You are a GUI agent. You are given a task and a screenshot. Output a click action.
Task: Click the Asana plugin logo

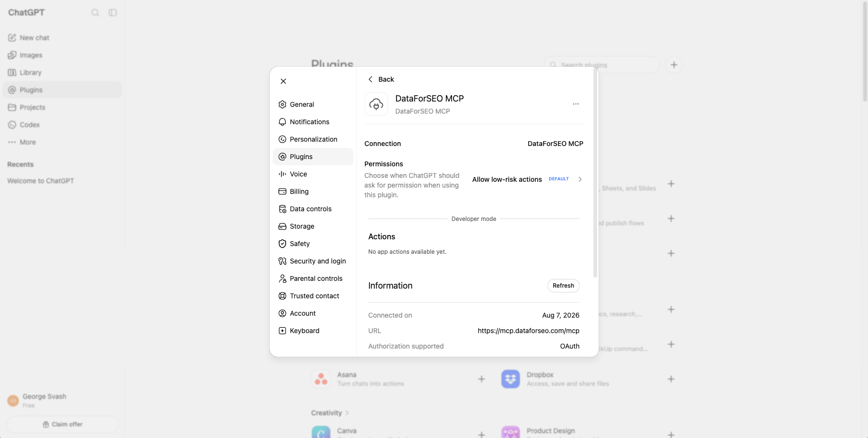point(321,379)
